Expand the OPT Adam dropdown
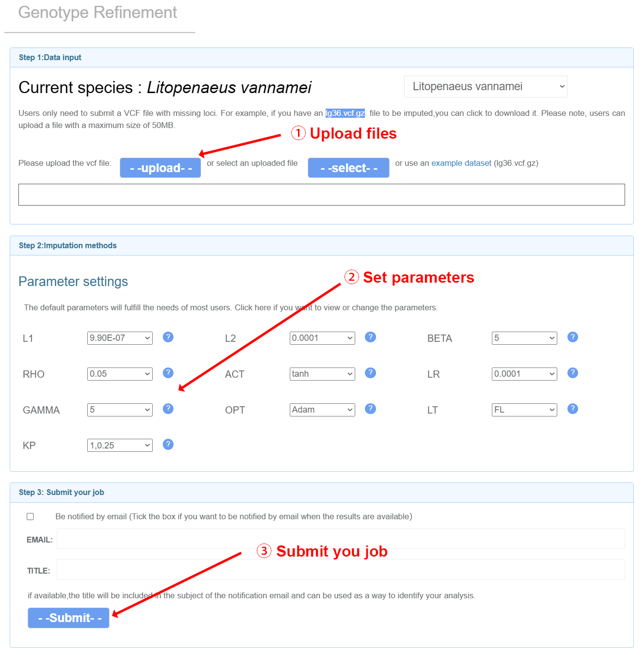This screenshot has width=644, height=655. 322,410
